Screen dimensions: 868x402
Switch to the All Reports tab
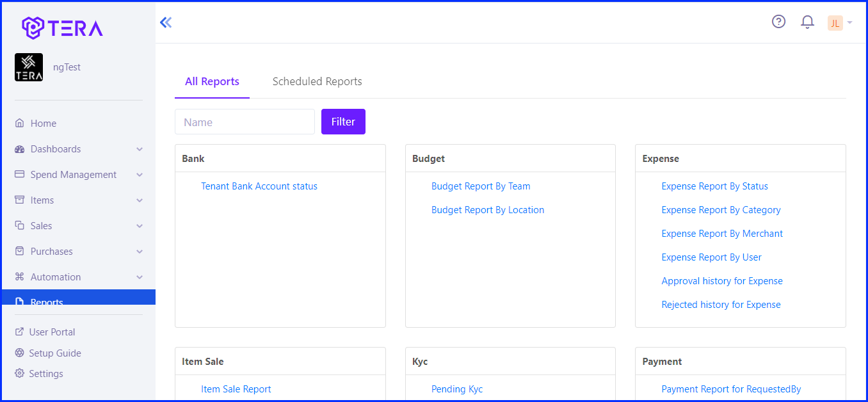coord(212,81)
